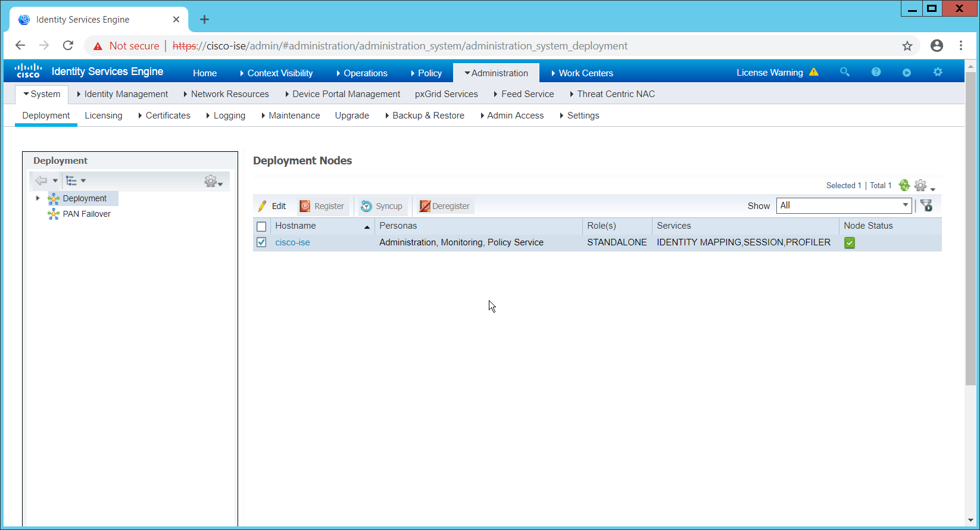Click the green refresh icon above table

904,185
